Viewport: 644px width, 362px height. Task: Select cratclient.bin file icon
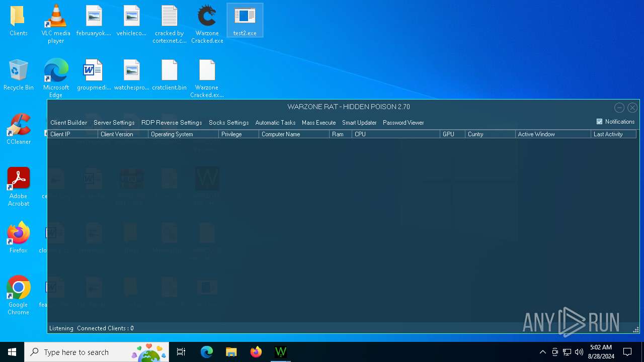[x=169, y=75]
